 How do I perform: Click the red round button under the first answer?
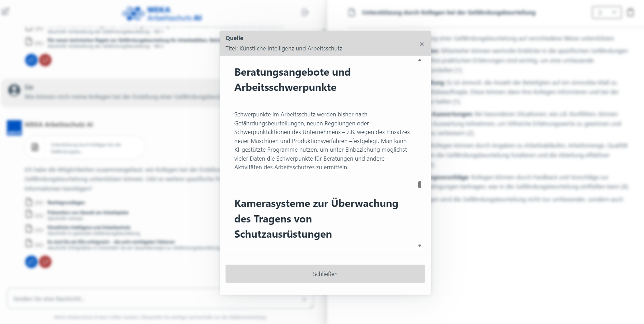point(45,60)
